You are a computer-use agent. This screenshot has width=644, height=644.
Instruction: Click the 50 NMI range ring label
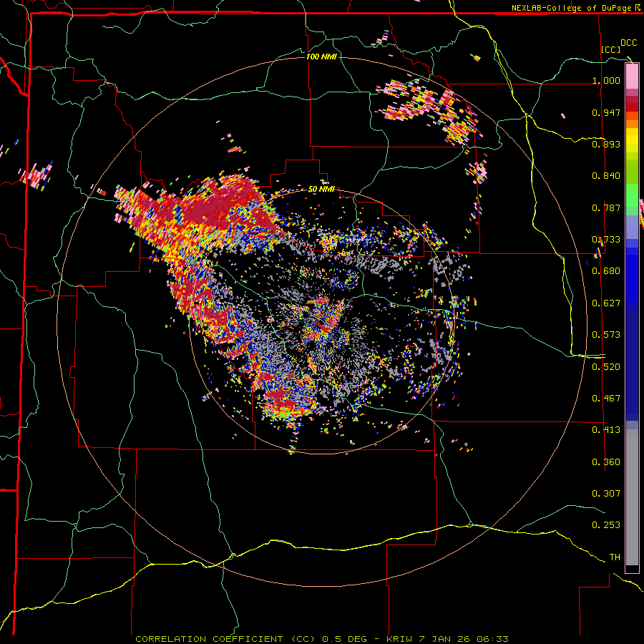(x=321, y=190)
